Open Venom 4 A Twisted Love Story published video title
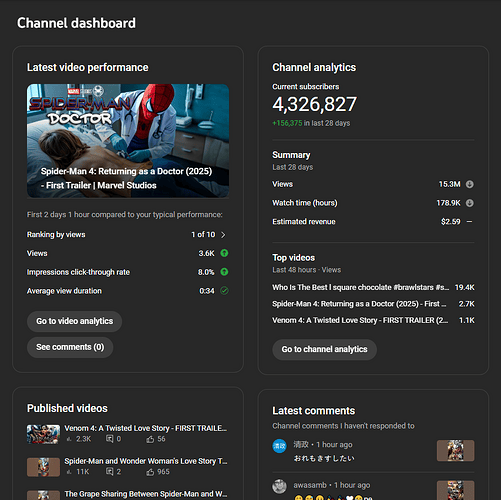The height and width of the screenshot is (500, 501). (x=146, y=428)
